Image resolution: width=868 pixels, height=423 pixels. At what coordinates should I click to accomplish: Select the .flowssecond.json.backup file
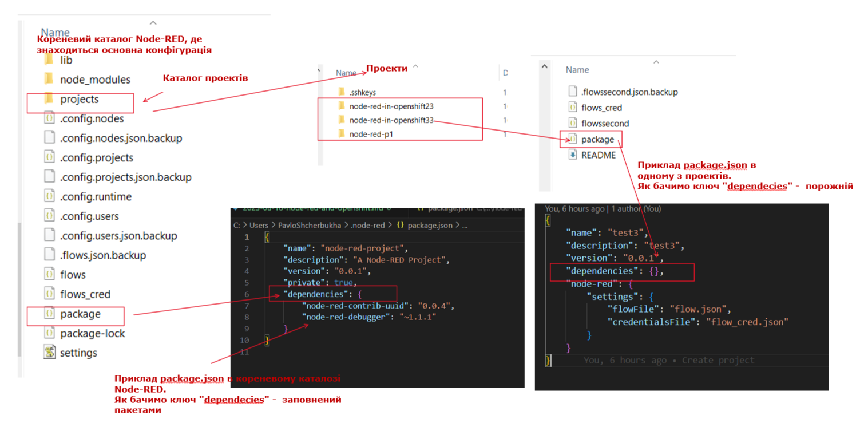click(x=629, y=92)
